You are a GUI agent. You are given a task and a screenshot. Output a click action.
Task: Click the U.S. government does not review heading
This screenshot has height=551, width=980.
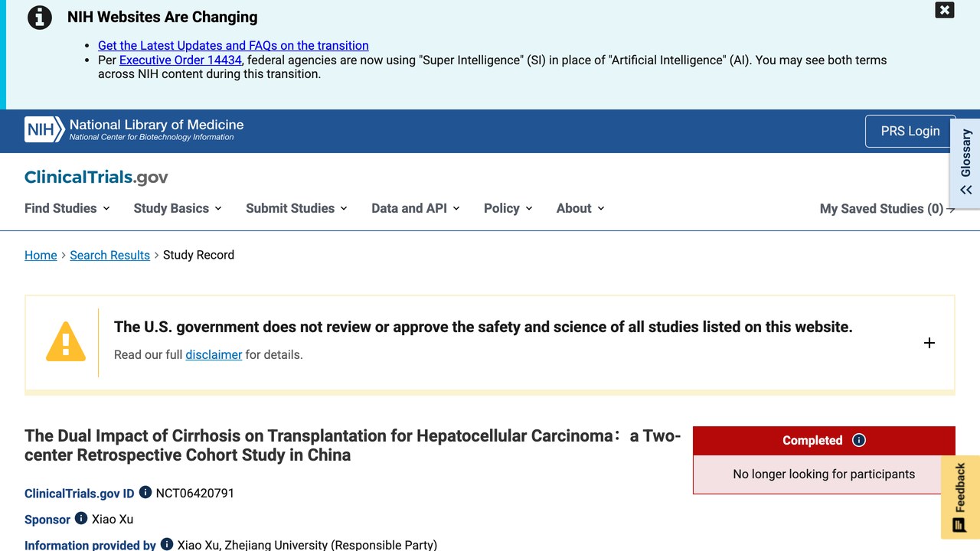483,327
